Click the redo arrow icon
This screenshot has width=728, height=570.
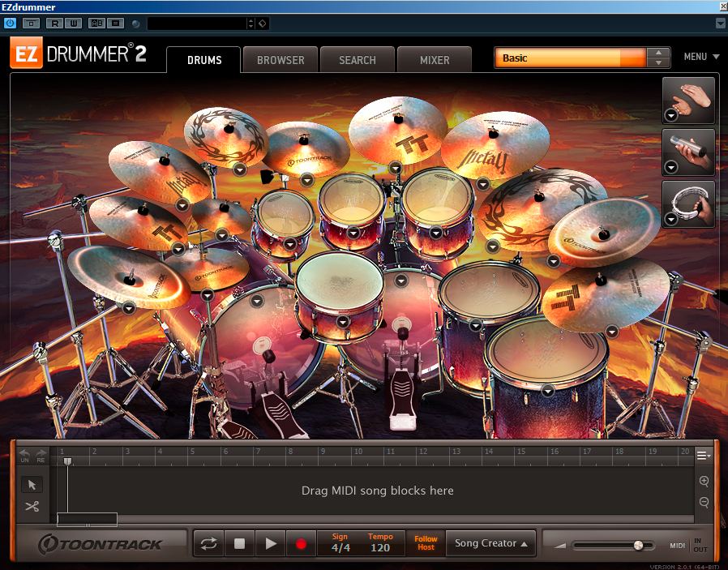(x=41, y=456)
